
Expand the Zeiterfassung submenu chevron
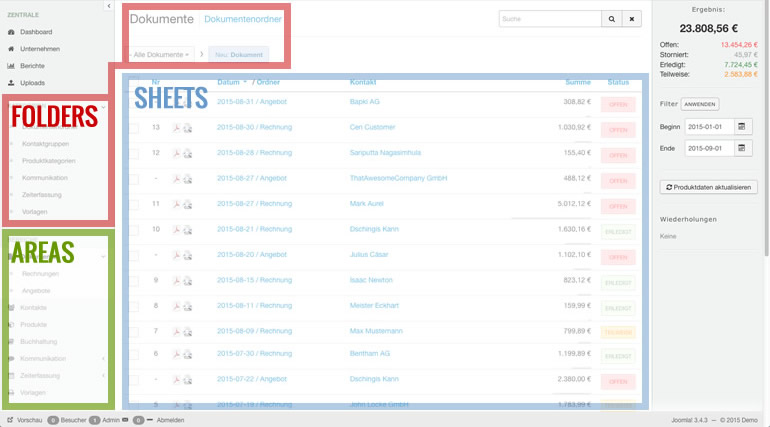click(103, 375)
